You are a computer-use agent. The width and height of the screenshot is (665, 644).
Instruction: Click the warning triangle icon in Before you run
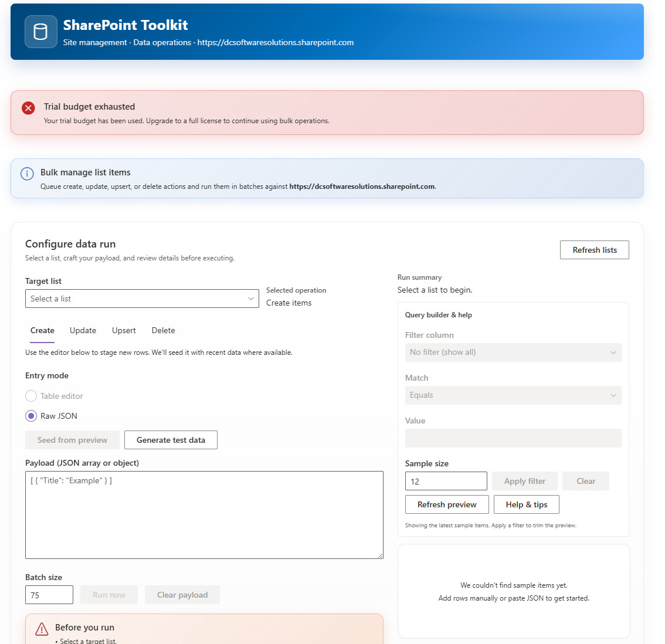(x=42, y=629)
